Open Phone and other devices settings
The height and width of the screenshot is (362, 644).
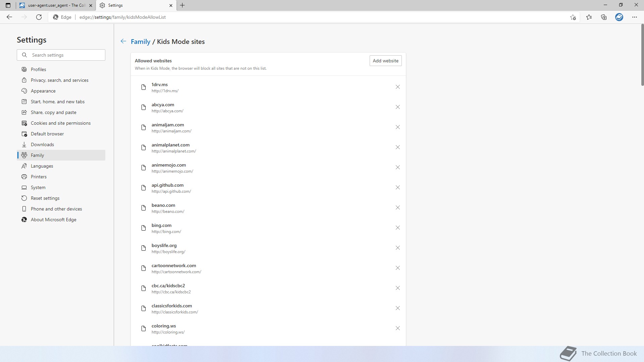61,209
